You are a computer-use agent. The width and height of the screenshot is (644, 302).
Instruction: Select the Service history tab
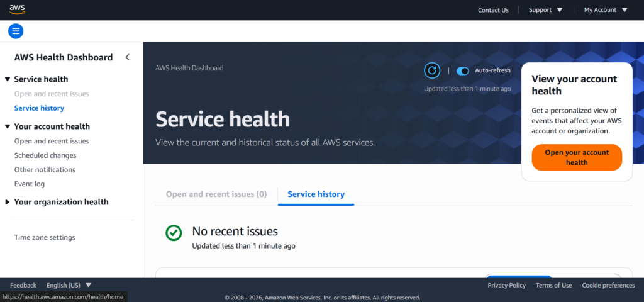[316, 194]
